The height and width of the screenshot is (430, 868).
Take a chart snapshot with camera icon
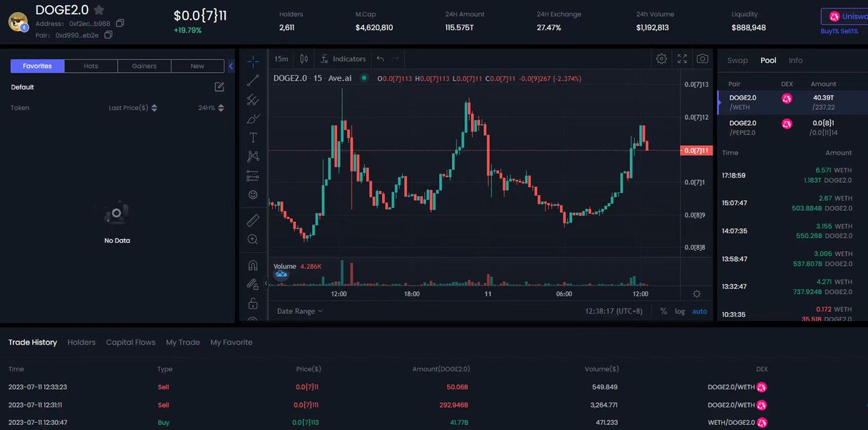click(x=702, y=59)
